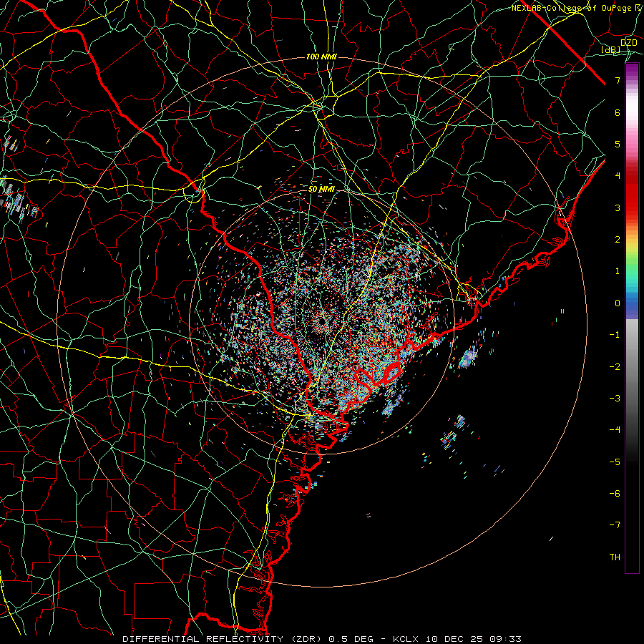
Task: Click the KCLX station identifier in caption
Action: 406,639
